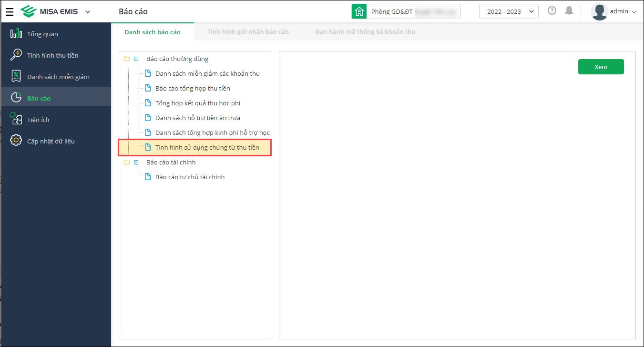Click document icon of Danh sách hỗ trợ tiền ăn trưa
The image size is (644, 347).
pos(147,118)
